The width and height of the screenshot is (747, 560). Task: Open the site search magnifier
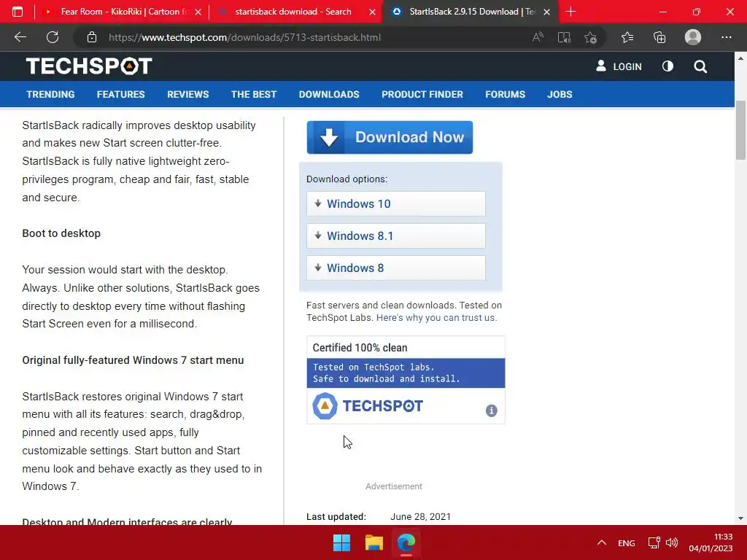pos(700,66)
